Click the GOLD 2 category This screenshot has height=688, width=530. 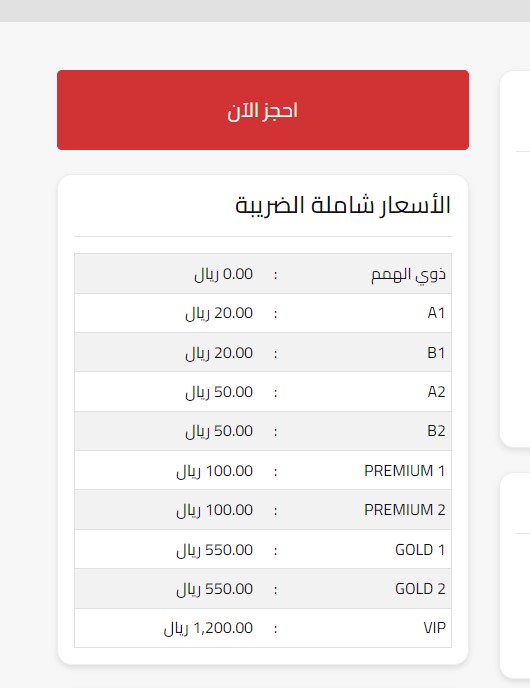pos(420,589)
